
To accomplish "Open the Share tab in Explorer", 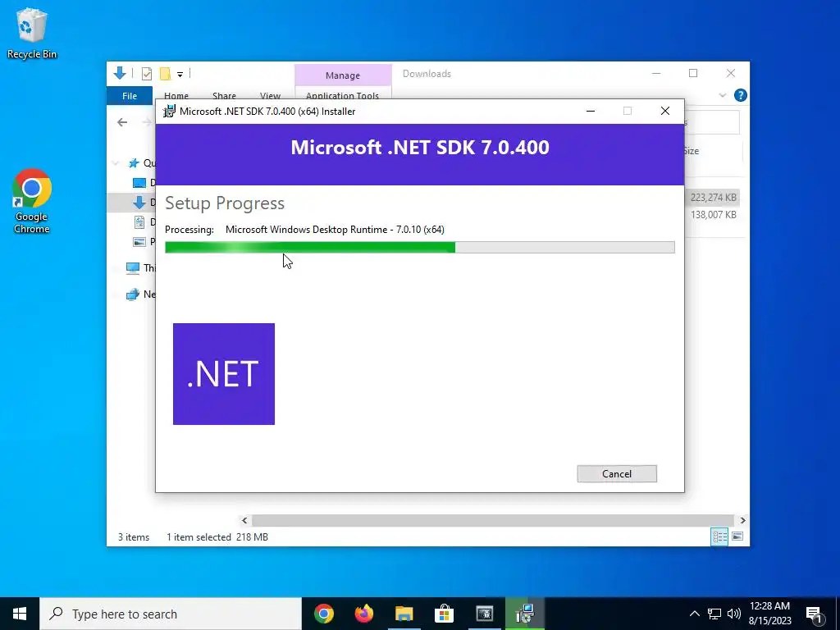I will coord(224,95).
